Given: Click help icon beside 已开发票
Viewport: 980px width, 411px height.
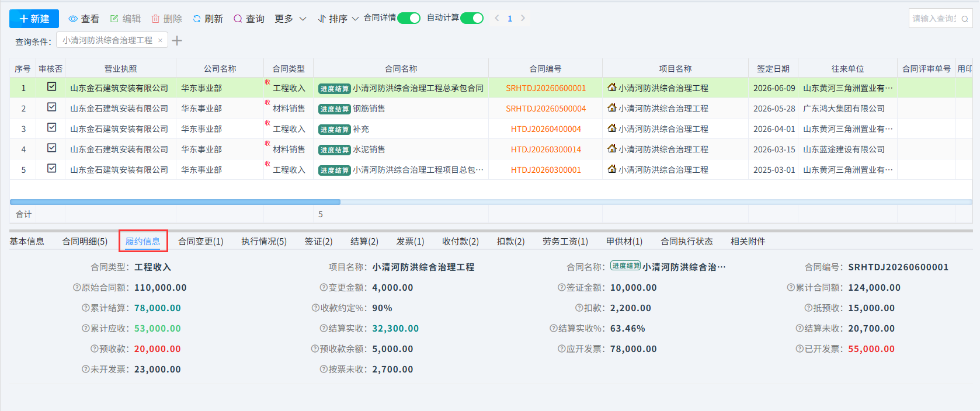Looking at the screenshot, I should (800, 349).
